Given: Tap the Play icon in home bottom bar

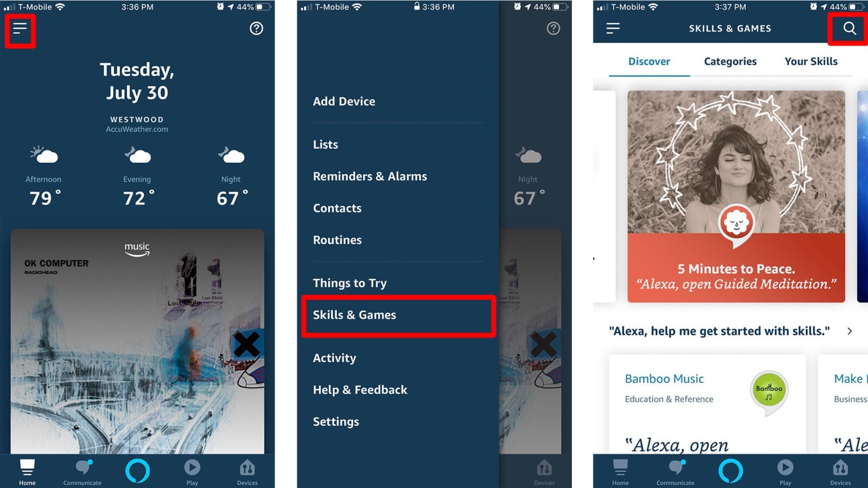Looking at the screenshot, I should coord(192,471).
